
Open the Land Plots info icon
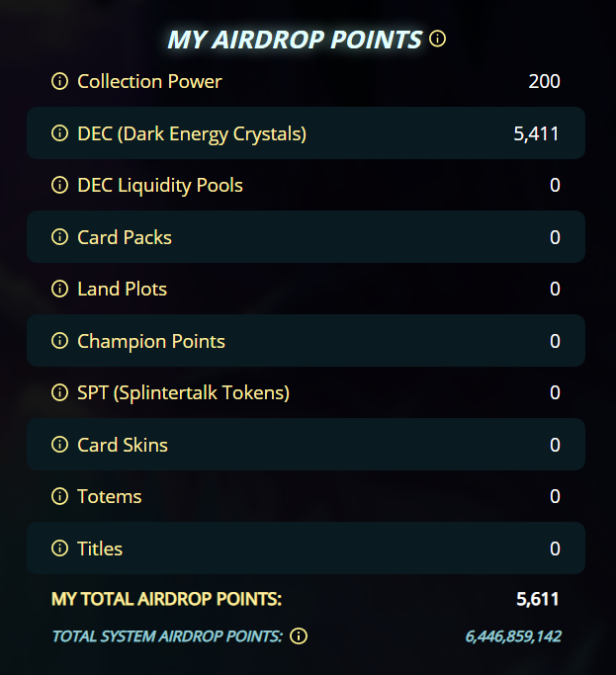pos(59,289)
